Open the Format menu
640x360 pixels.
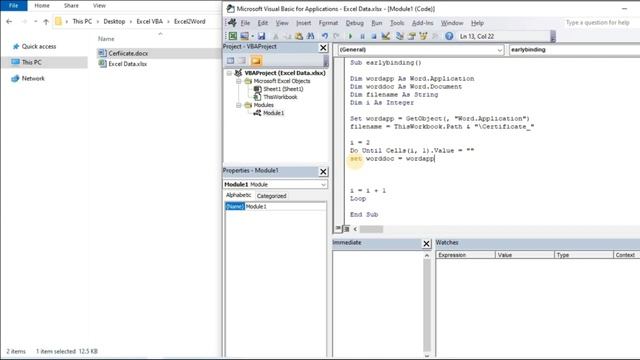click(328, 23)
